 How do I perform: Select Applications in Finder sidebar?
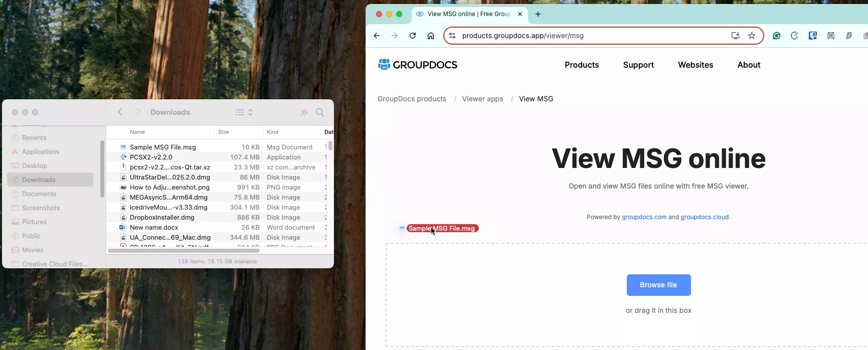pos(41,151)
